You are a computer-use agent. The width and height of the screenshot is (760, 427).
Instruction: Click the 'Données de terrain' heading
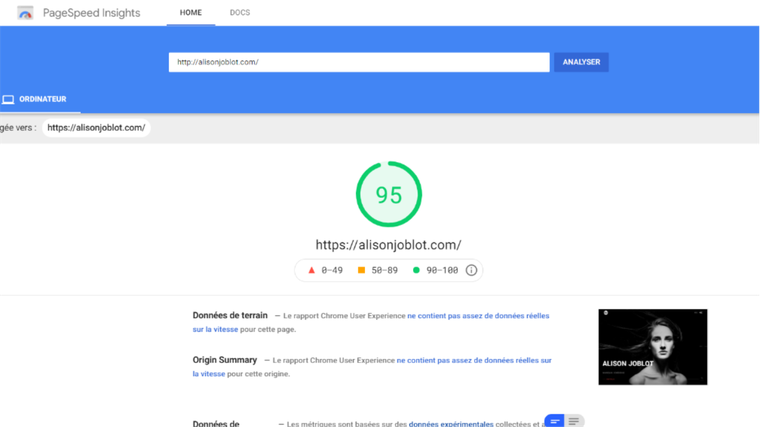[230, 316]
